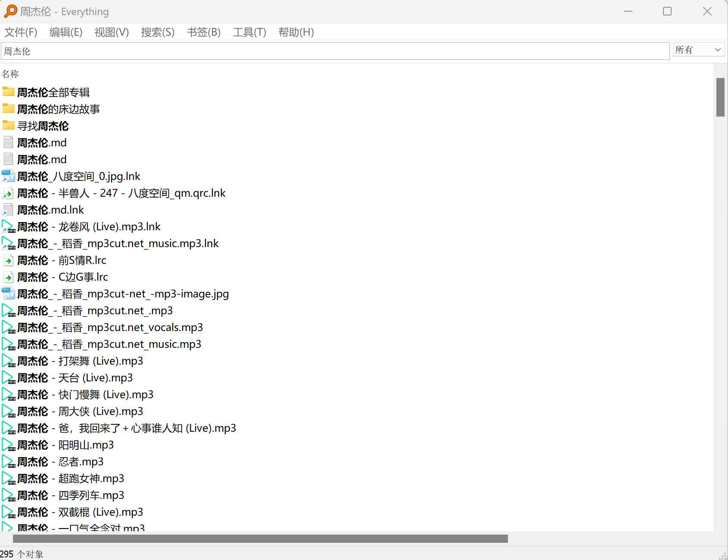728x560 pixels.
Task: Click the folder icon of 周杰伦全部专辑
Action: click(x=8, y=92)
